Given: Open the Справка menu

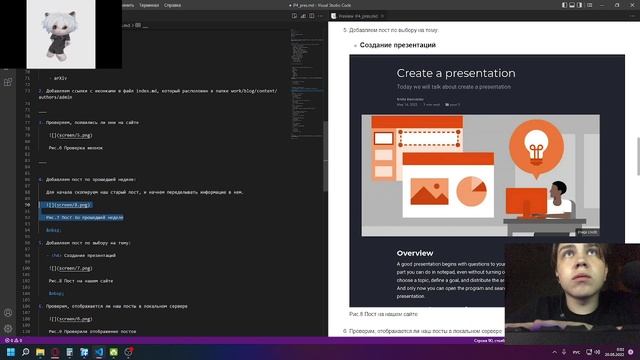Looking at the screenshot, I should 172,5.
